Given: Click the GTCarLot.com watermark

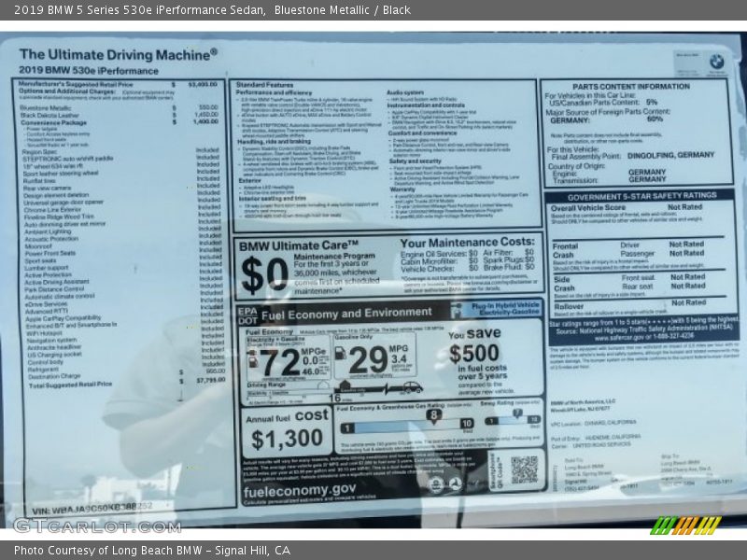Looking at the screenshot, I should [97, 525].
